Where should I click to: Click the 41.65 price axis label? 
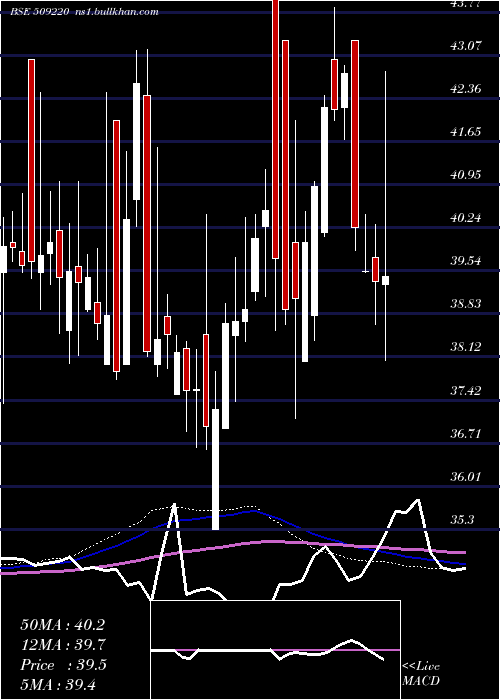tap(466, 131)
